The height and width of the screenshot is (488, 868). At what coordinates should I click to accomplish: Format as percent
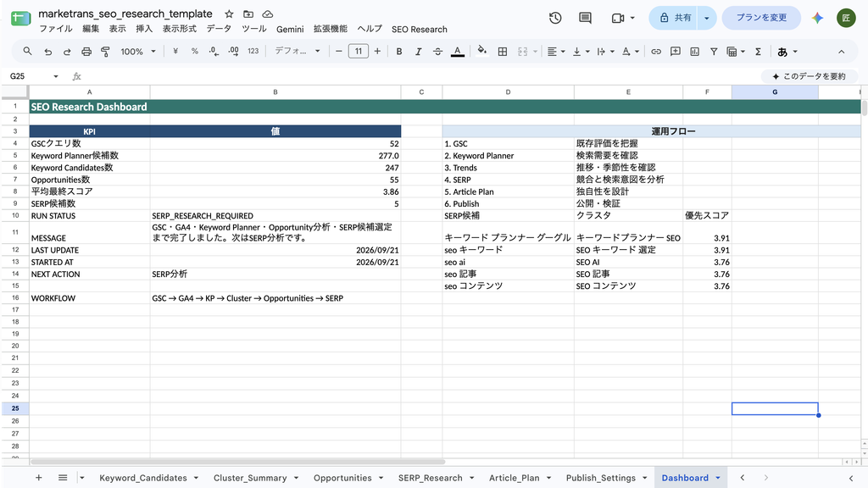pos(195,52)
